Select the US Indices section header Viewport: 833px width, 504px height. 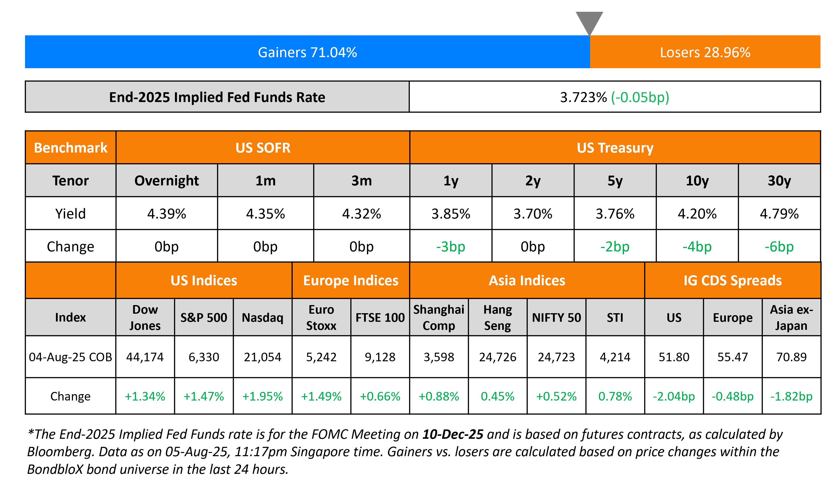click(204, 281)
